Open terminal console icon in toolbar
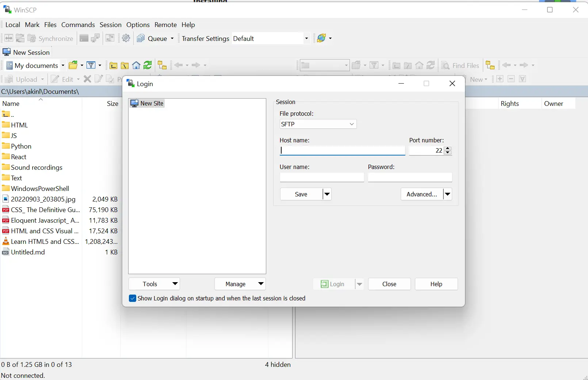The height and width of the screenshot is (380, 588). (x=84, y=38)
